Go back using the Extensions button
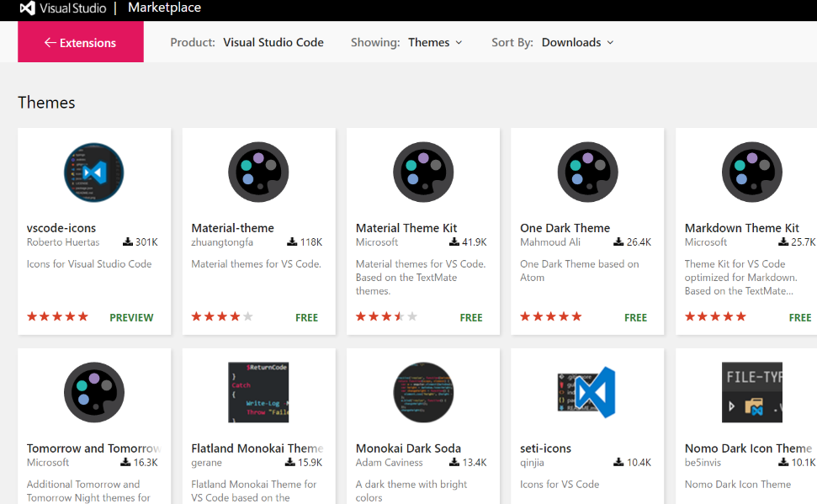817x504 pixels. click(x=81, y=42)
